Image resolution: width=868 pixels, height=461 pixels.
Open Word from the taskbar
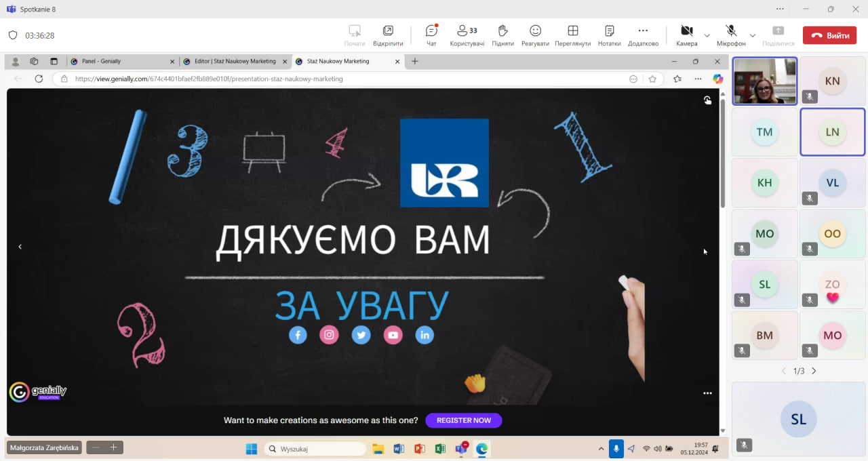(x=399, y=449)
